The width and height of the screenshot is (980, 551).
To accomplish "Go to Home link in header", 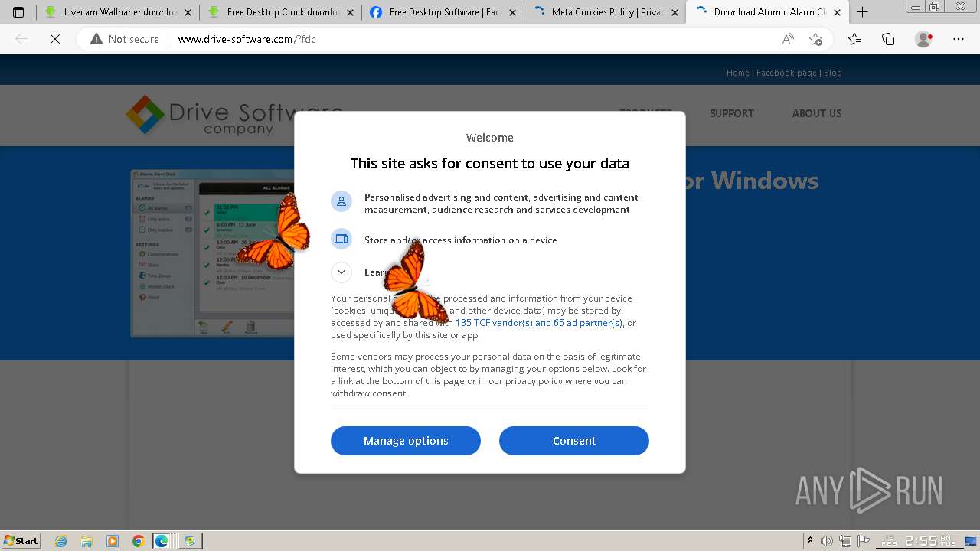I will 738,73.
